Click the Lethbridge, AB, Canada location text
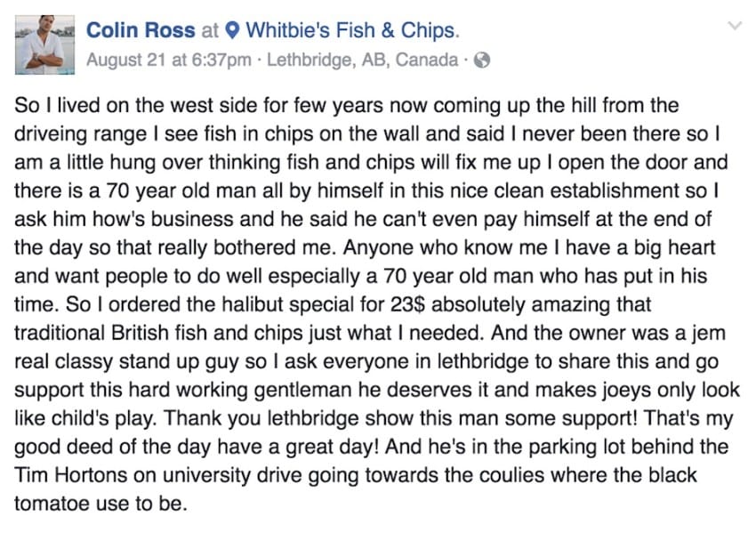This screenshot has height=533, width=756. [363, 60]
